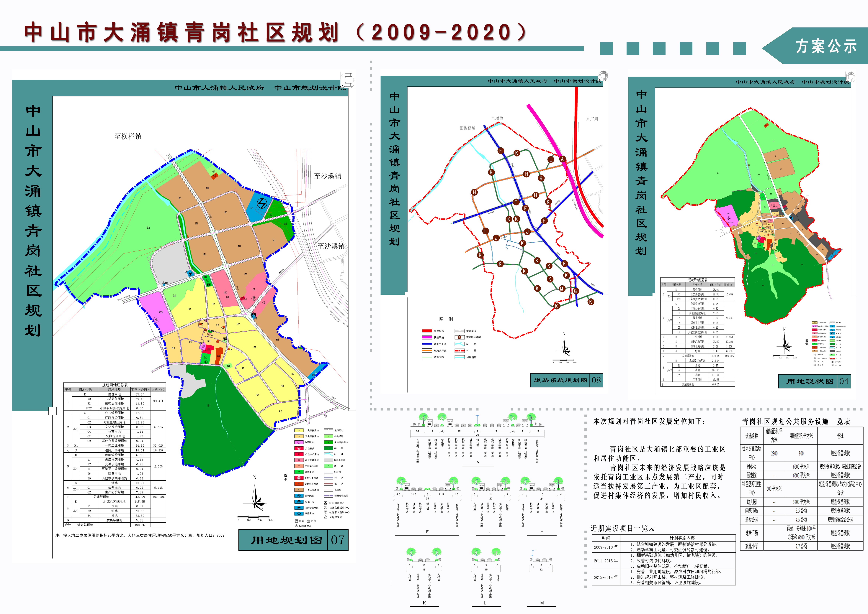
Task: Click the 2009-2010年 row in projects table
Action: click(x=606, y=547)
